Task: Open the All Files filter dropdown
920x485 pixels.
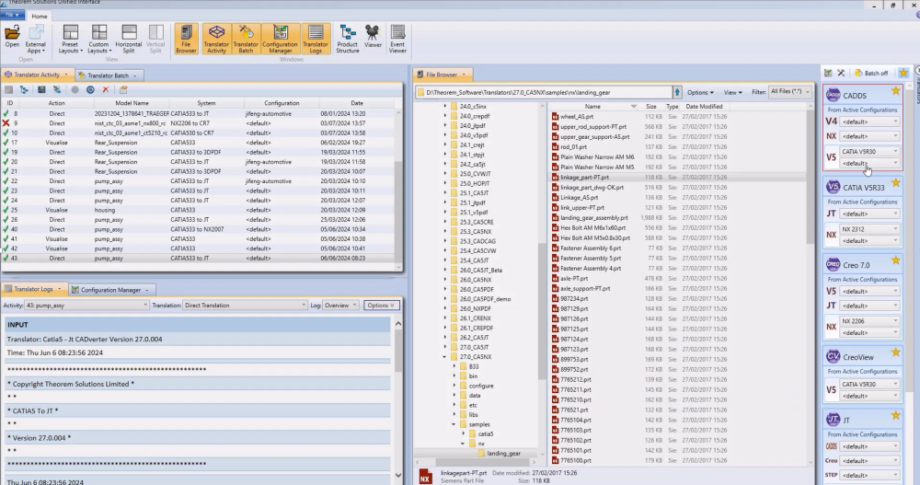Action: tap(790, 91)
